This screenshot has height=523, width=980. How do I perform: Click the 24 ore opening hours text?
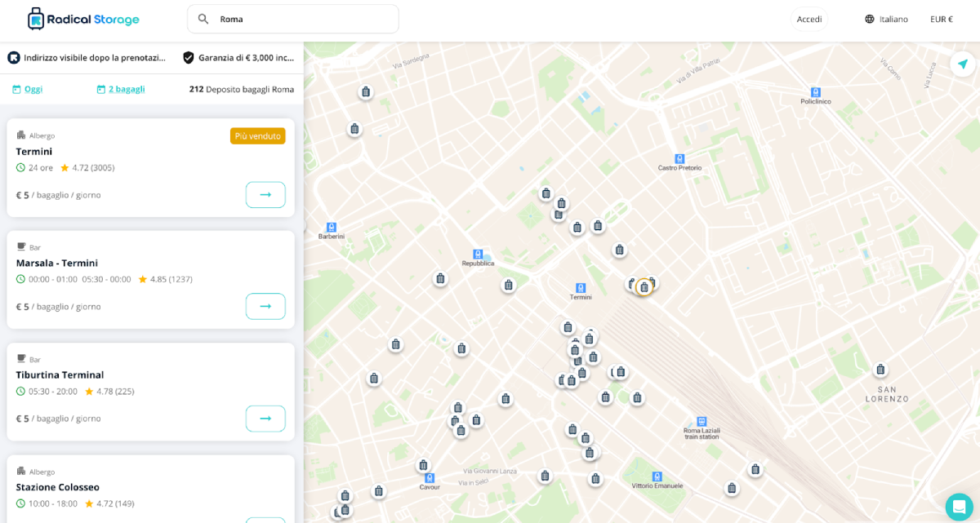[41, 168]
